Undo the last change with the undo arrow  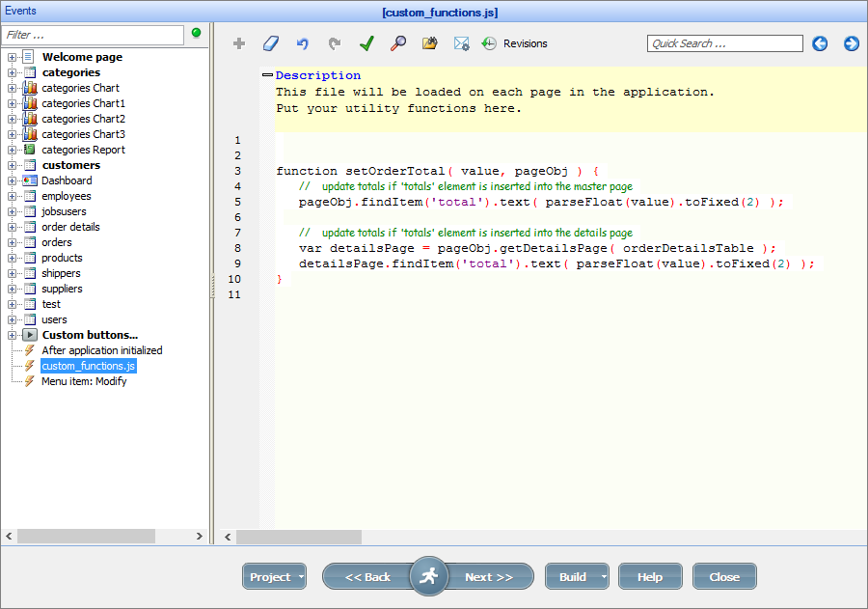tap(301, 43)
